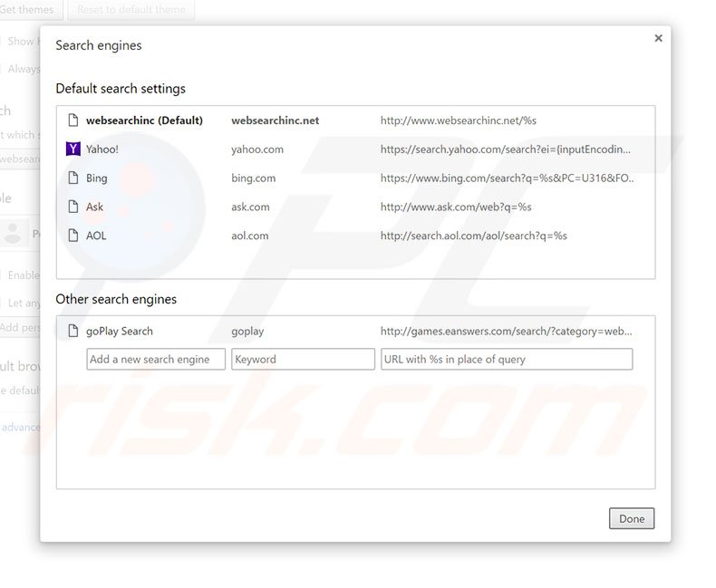Screen dimensions: 716x588
Task: Click the bing.com keyword
Action: click(254, 178)
